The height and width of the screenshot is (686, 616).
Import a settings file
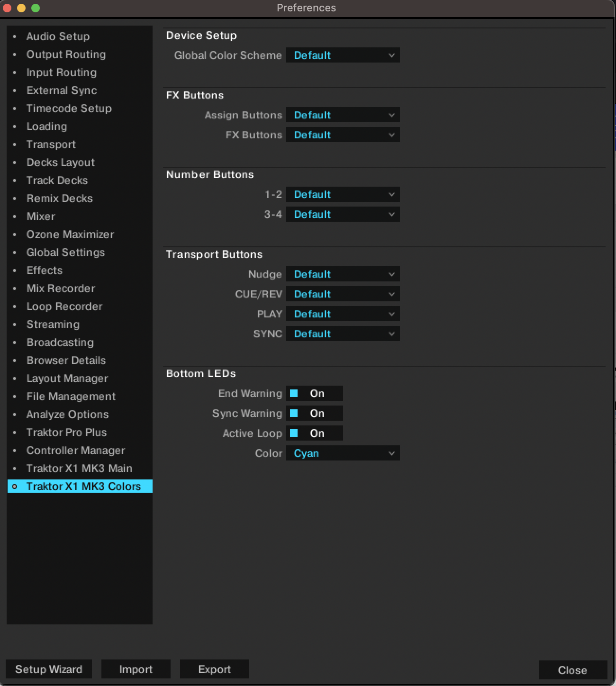click(x=136, y=669)
